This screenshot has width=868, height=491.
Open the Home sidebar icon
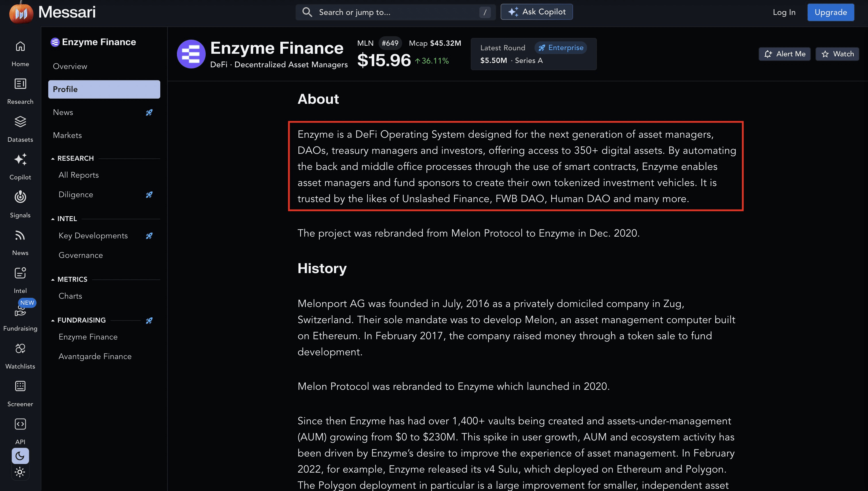(20, 46)
